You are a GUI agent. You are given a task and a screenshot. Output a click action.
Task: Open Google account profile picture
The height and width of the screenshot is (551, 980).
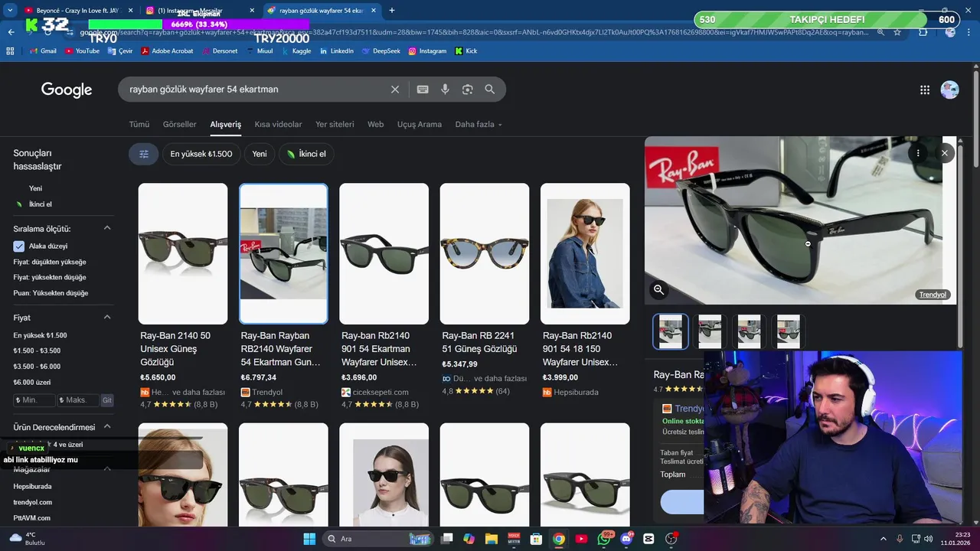[x=949, y=90]
